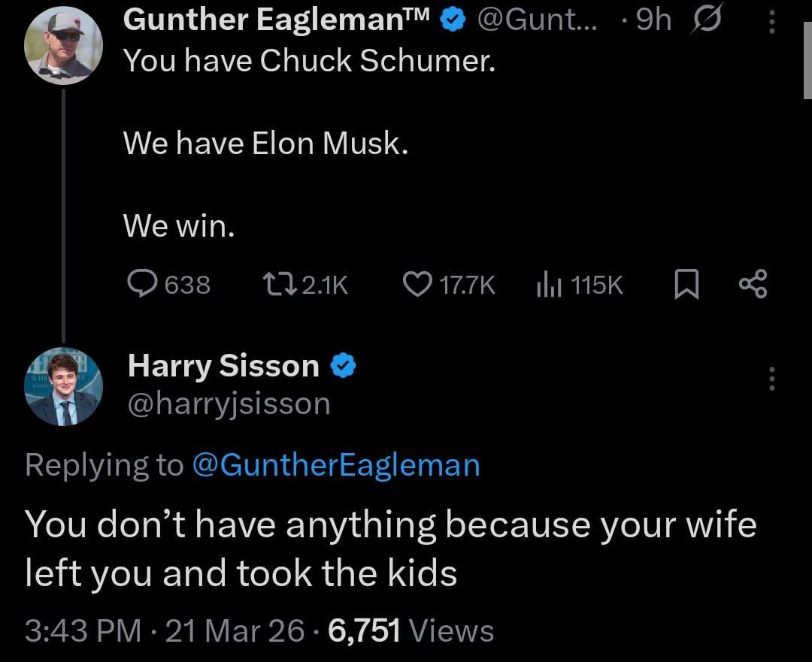Open more options for Gunther Eagleman's tweet

(771, 21)
